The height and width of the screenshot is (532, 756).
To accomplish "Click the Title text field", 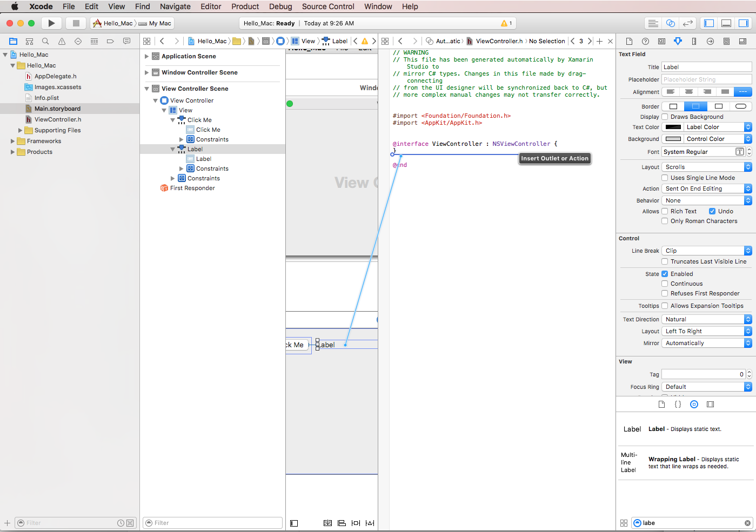I will pos(706,67).
